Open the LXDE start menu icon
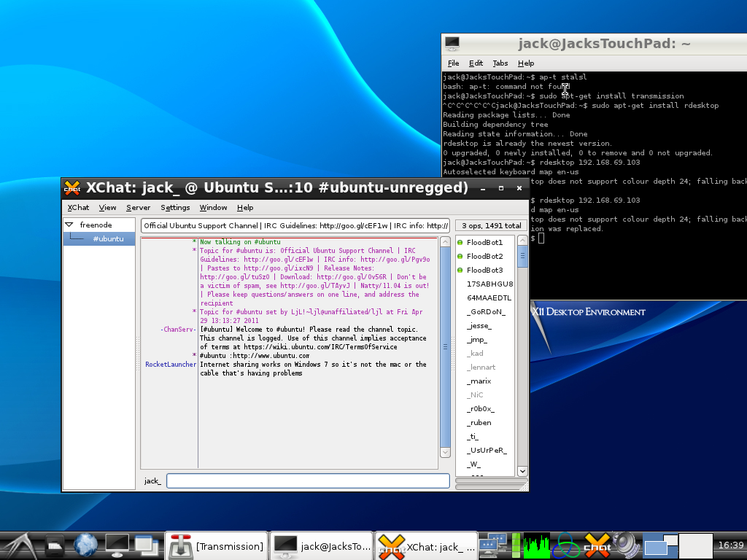The height and width of the screenshot is (560, 747). pyautogui.click(x=19, y=546)
